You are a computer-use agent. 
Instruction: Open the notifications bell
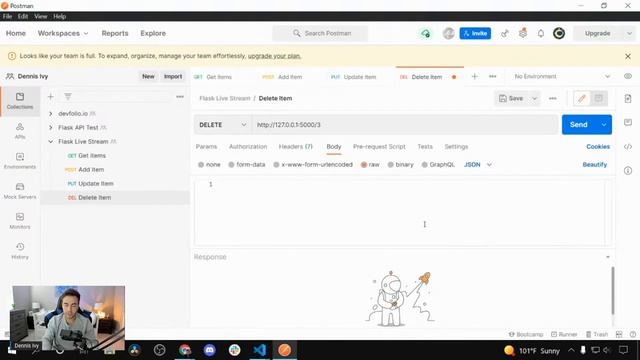tap(541, 33)
